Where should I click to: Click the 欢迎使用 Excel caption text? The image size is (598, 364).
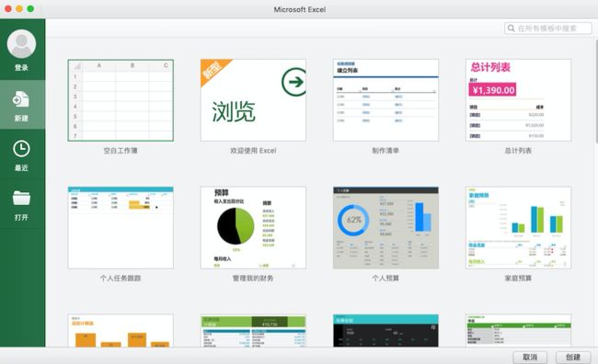click(x=253, y=151)
